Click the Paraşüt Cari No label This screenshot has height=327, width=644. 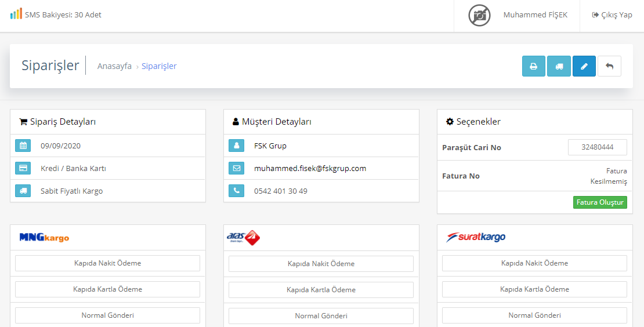[x=472, y=148]
